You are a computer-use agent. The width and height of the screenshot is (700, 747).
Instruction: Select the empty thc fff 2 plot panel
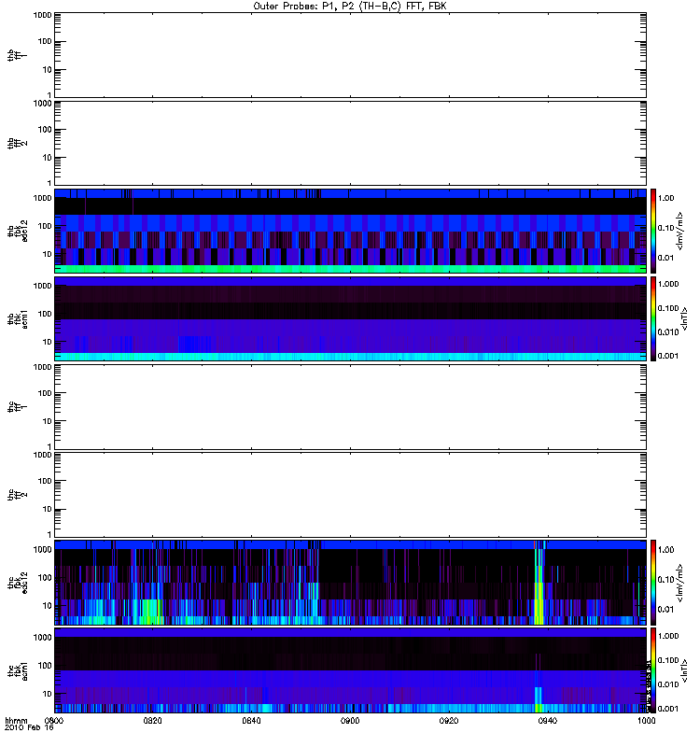[x=350, y=495]
